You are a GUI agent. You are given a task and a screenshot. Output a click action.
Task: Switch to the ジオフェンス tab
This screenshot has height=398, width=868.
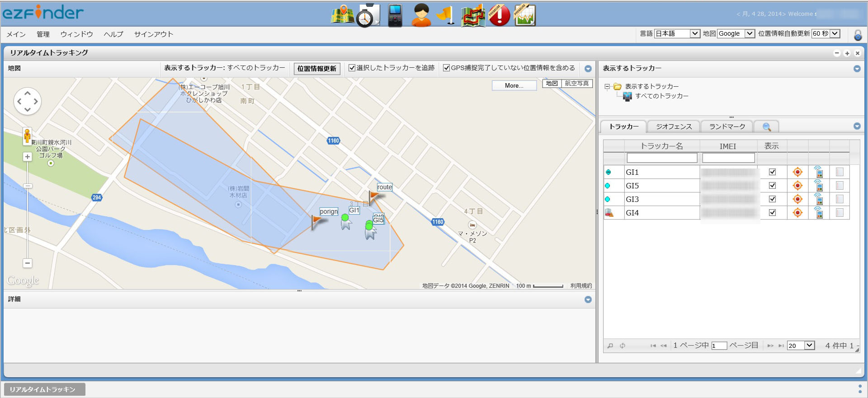pos(674,126)
